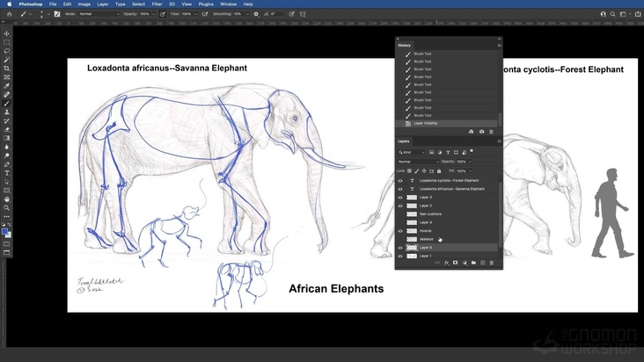644x362 pixels.
Task: Select the Crop tool
Action: point(6,69)
